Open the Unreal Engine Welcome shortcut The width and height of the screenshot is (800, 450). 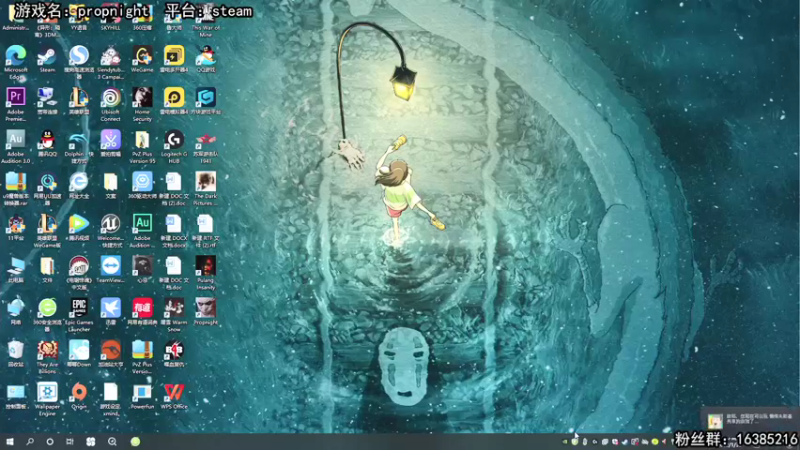click(110, 231)
